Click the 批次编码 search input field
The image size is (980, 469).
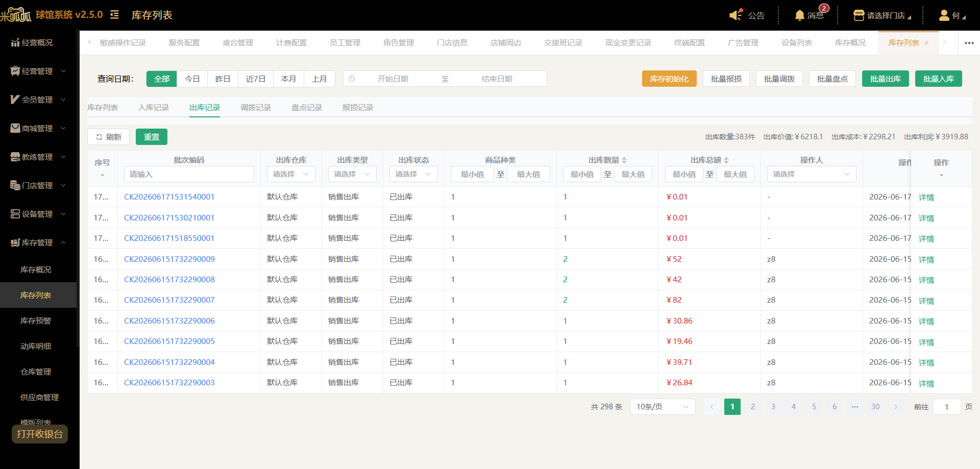click(x=189, y=174)
